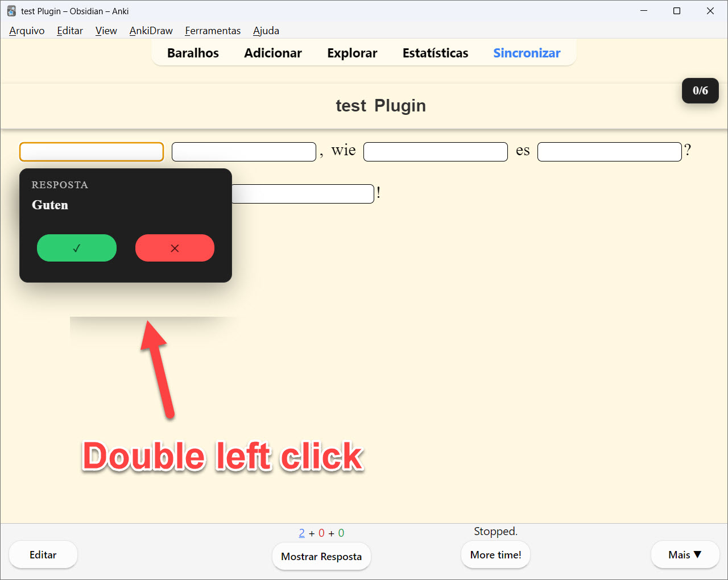Viewport: 728px width, 580px height.
Task: Select Adicionar to add a card
Action: 273,53
